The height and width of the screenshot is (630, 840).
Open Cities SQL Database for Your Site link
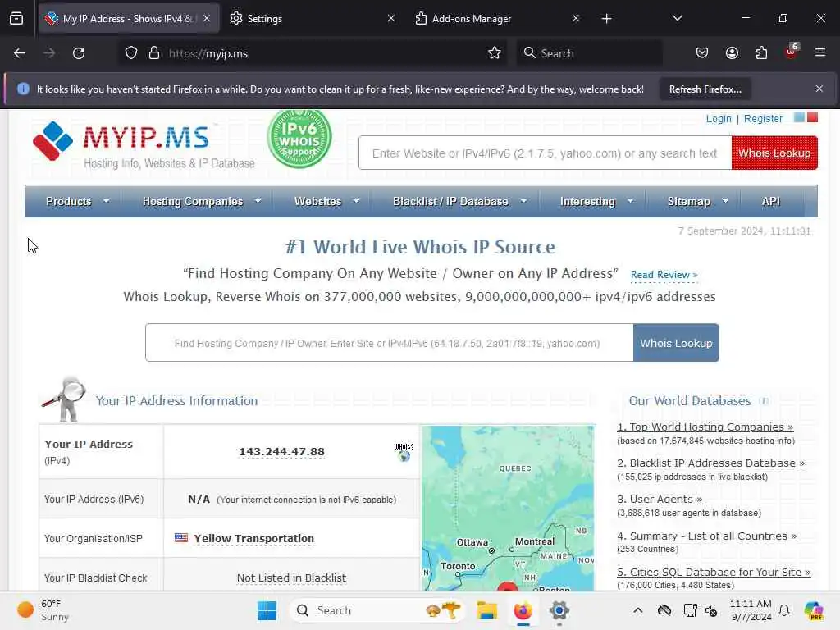(714, 572)
